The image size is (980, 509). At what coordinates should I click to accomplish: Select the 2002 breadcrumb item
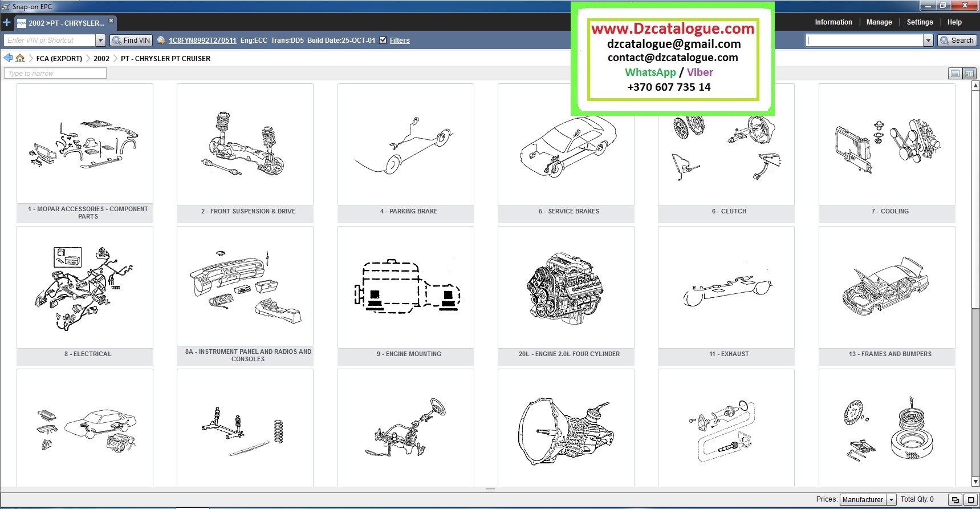point(101,59)
